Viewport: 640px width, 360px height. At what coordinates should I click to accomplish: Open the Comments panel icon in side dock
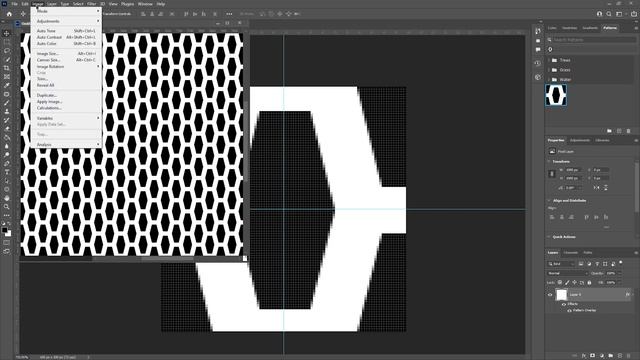(x=538, y=49)
